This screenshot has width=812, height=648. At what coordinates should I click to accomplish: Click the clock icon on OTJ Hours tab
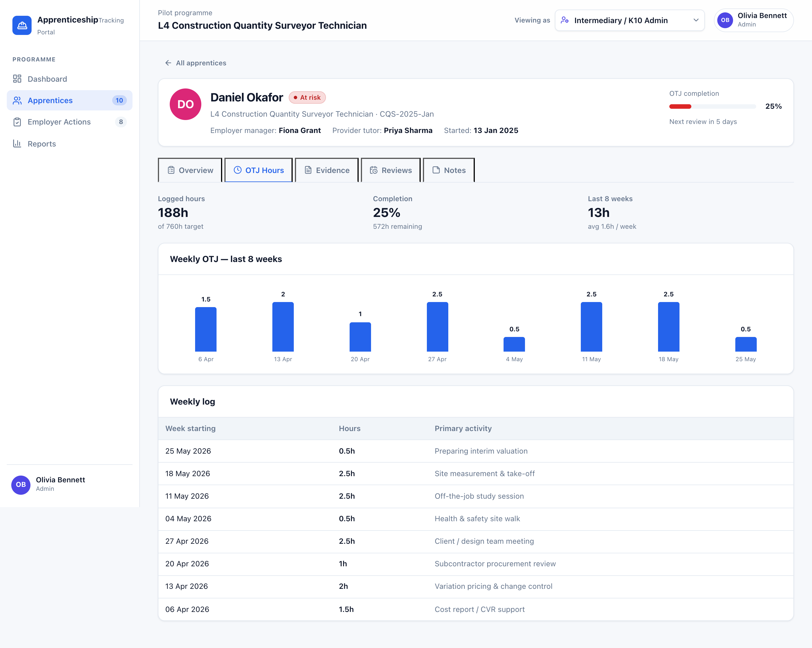238,170
